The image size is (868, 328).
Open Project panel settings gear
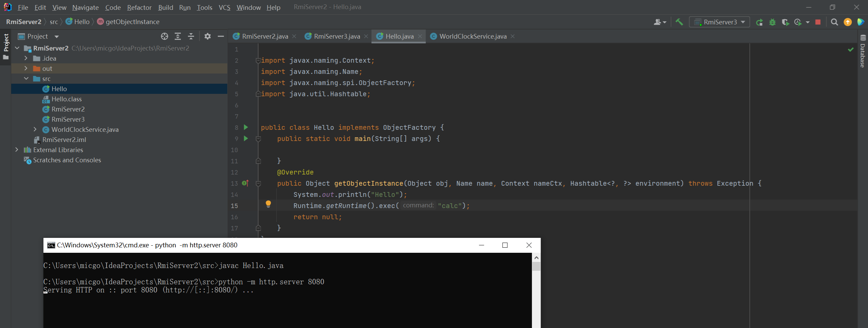pyautogui.click(x=208, y=36)
